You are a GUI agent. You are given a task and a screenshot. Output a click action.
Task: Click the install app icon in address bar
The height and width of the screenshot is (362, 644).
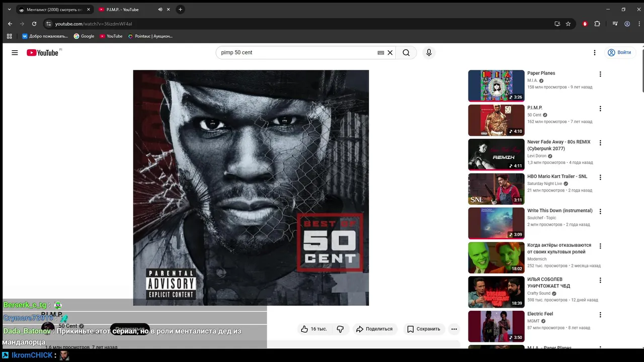(557, 24)
